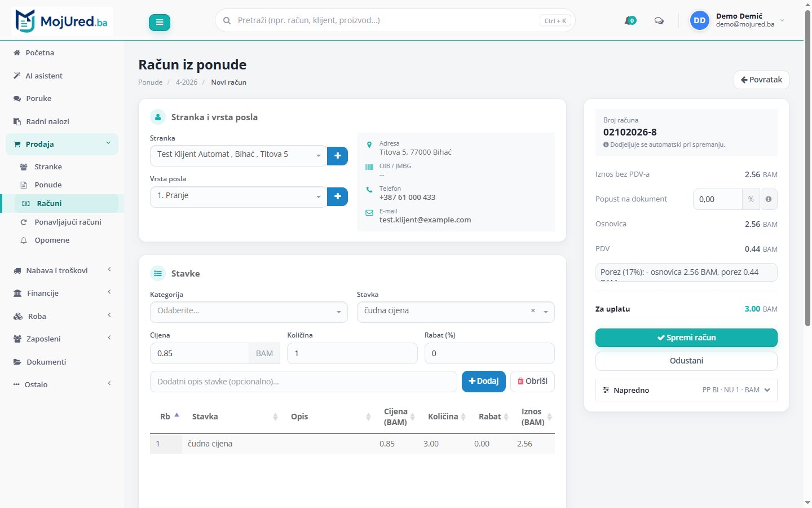Click info icon beside document discount

pyautogui.click(x=769, y=199)
